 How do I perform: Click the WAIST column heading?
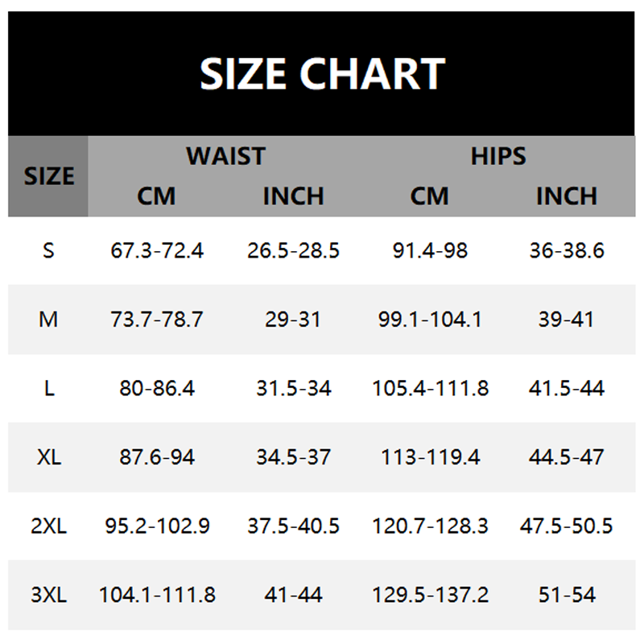(225, 155)
